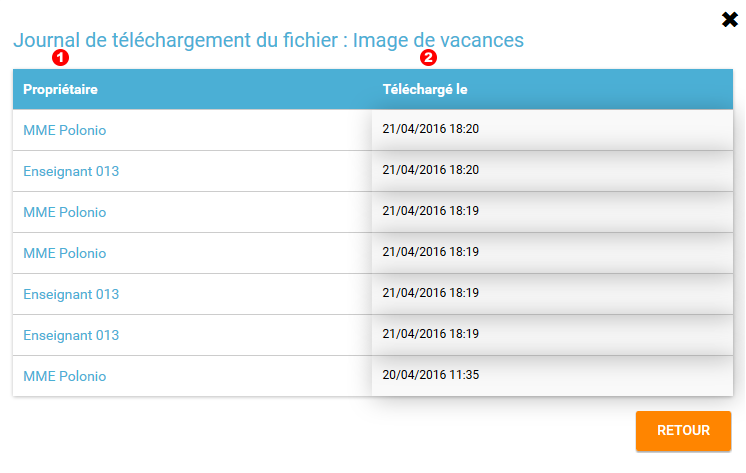The image size is (746, 473).
Task: Open MME Polonio link dated 21/04/2016 18:20
Action: (x=64, y=130)
